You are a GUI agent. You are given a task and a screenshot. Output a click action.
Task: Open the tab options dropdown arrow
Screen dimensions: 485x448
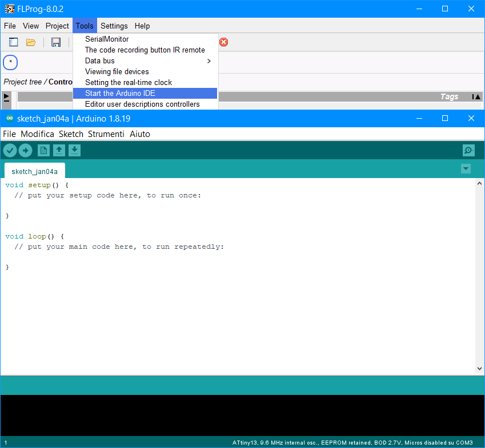466,168
